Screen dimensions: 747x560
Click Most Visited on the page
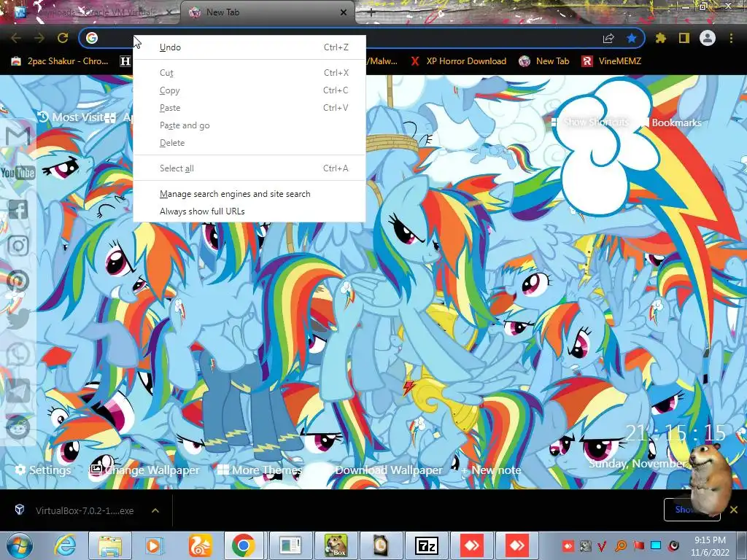pyautogui.click(x=71, y=117)
